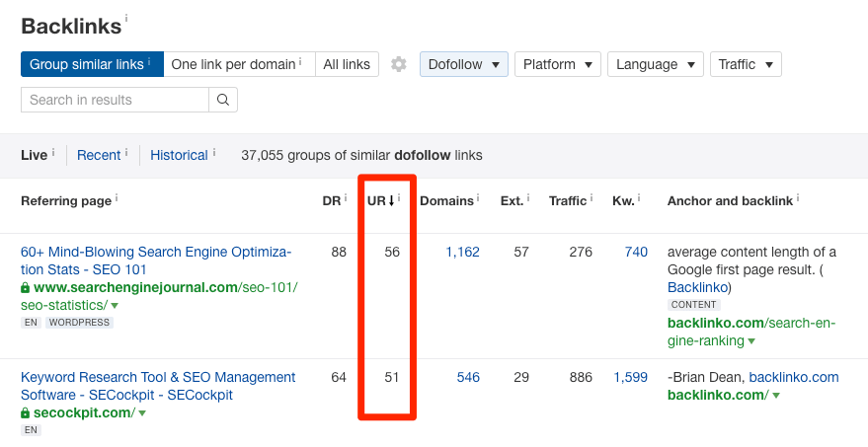Open the Dofollow filter dropdown
This screenshot has width=868, height=447.
point(464,64)
